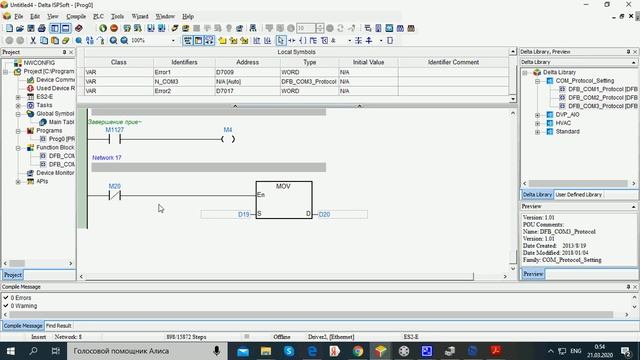This screenshot has height=360, width=640.
Task: Click the Zoom Out magnifier icon
Action: [124, 40]
